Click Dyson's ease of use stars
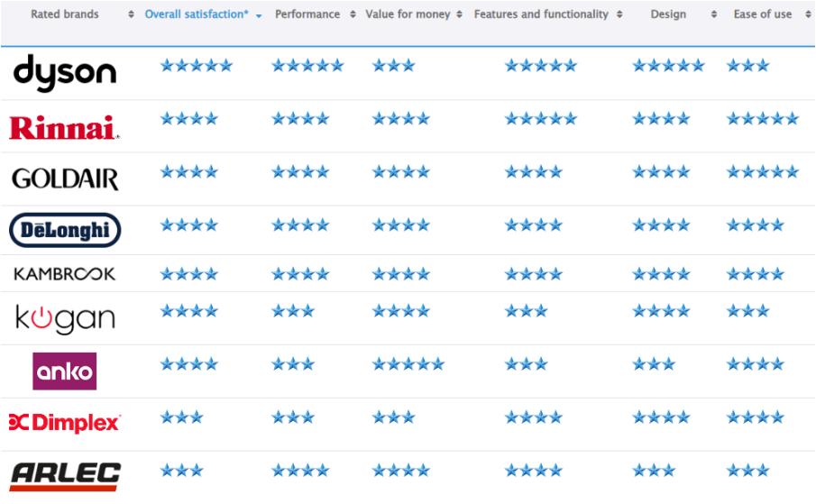 click(x=747, y=66)
